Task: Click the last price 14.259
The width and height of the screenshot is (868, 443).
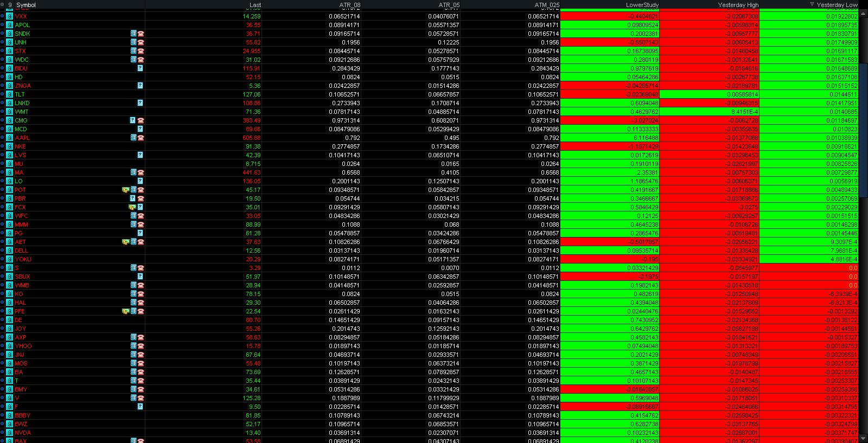Action: [x=252, y=16]
